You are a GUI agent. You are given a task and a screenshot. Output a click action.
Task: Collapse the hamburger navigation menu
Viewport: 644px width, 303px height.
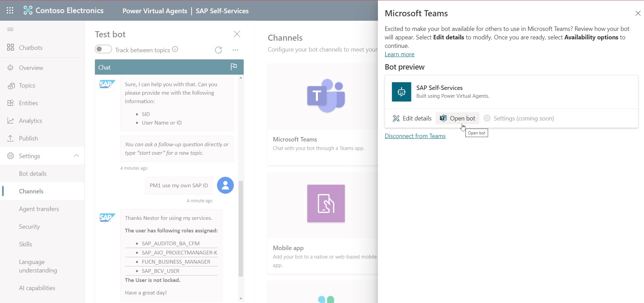[11, 29]
